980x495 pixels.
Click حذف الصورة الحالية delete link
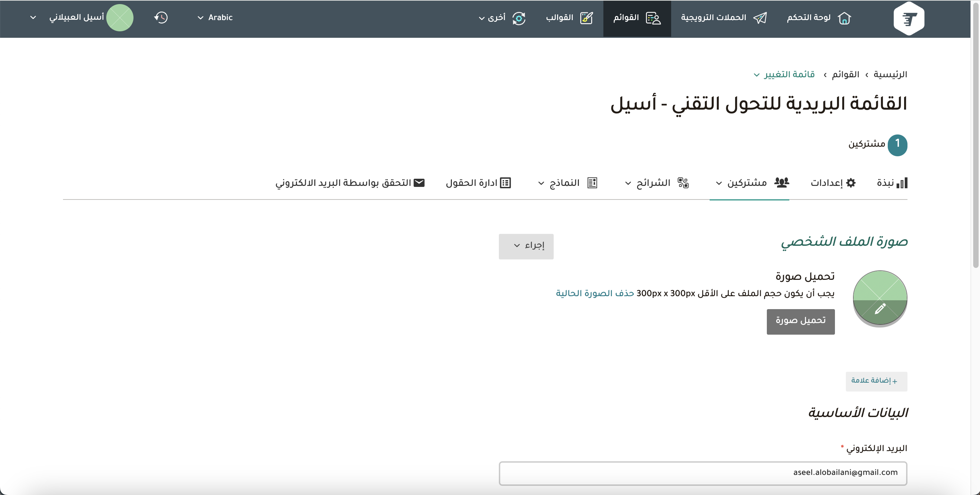595,293
